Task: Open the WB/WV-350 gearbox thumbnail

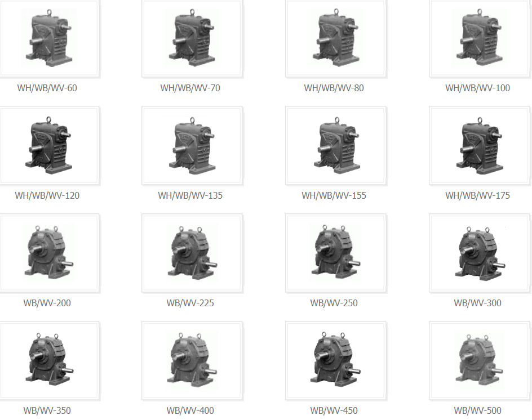Action: coord(50,361)
